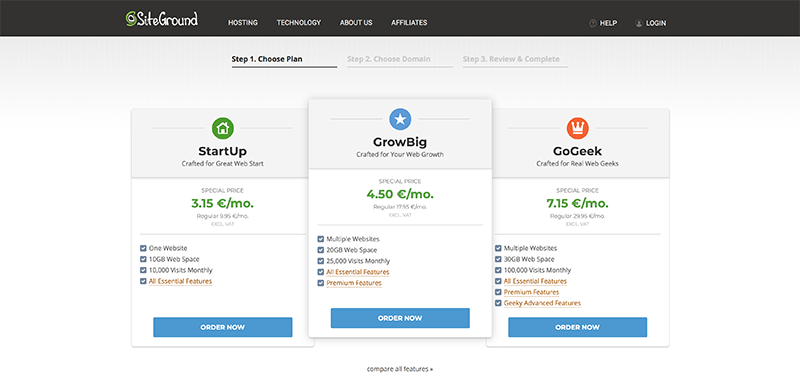The image size is (800, 388).
Task: Open compare all features link
Action: pyautogui.click(x=400, y=369)
